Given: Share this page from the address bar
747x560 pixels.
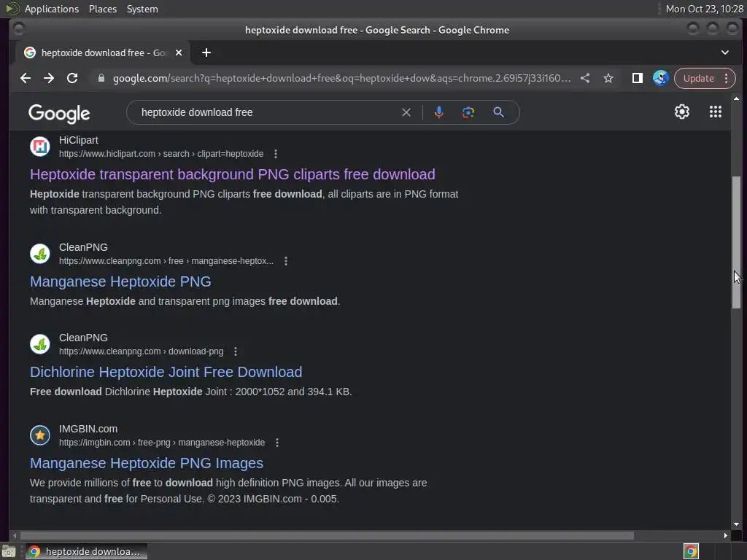Looking at the screenshot, I should coord(585,78).
